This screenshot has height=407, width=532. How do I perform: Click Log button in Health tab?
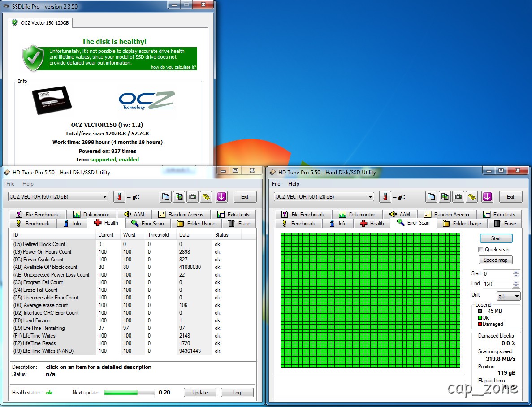click(x=237, y=392)
